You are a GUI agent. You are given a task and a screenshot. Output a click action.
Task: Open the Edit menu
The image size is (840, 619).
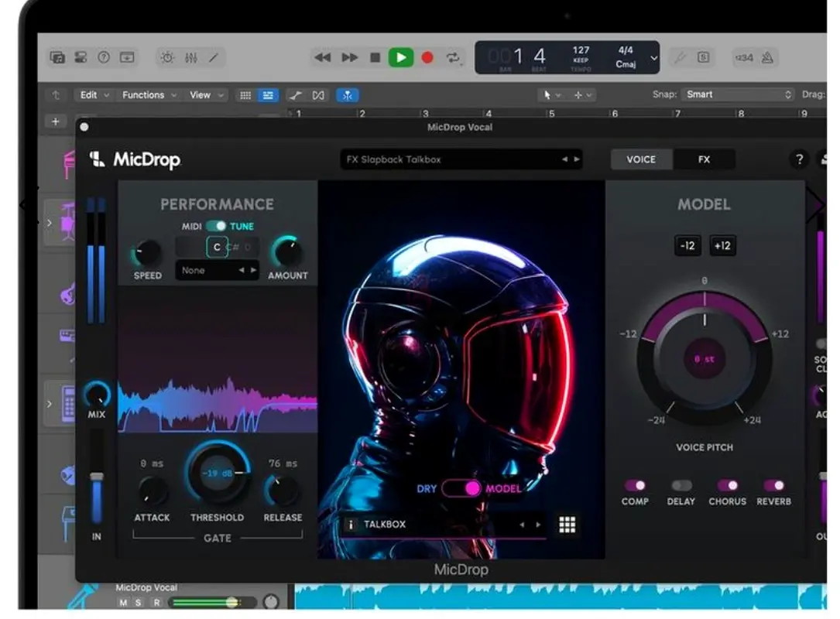(x=94, y=94)
